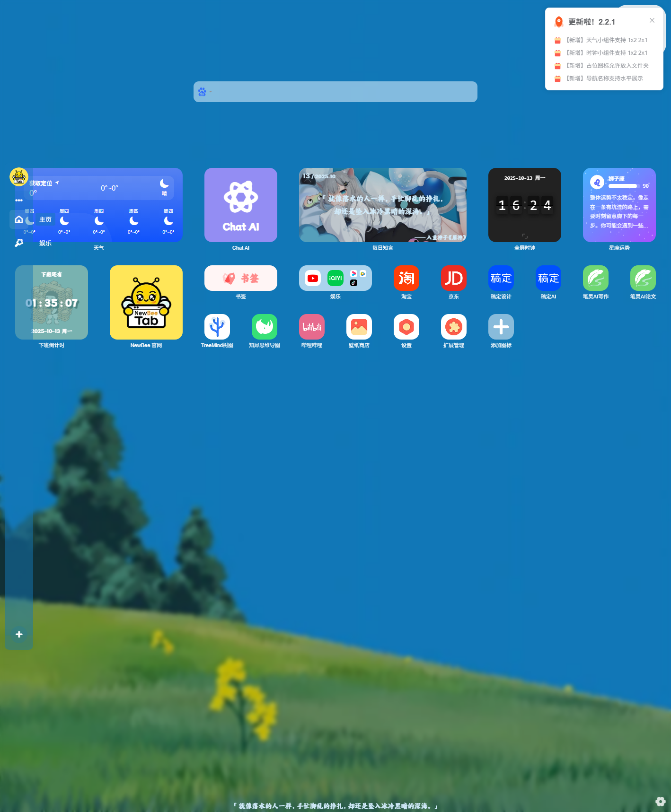Open the Chat AI widget
The height and width of the screenshot is (812, 671).
[x=240, y=205]
